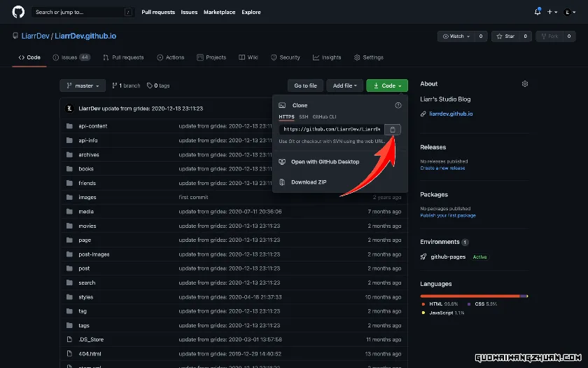Click the JavaScript language entry

pyautogui.click(x=443, y=313)
